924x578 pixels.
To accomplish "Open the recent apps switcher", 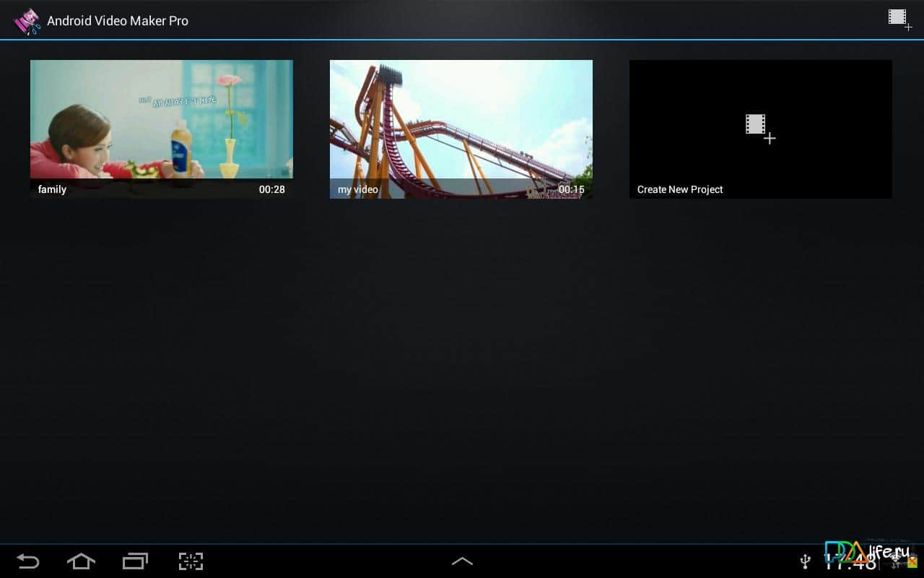I will coord(135,561).
